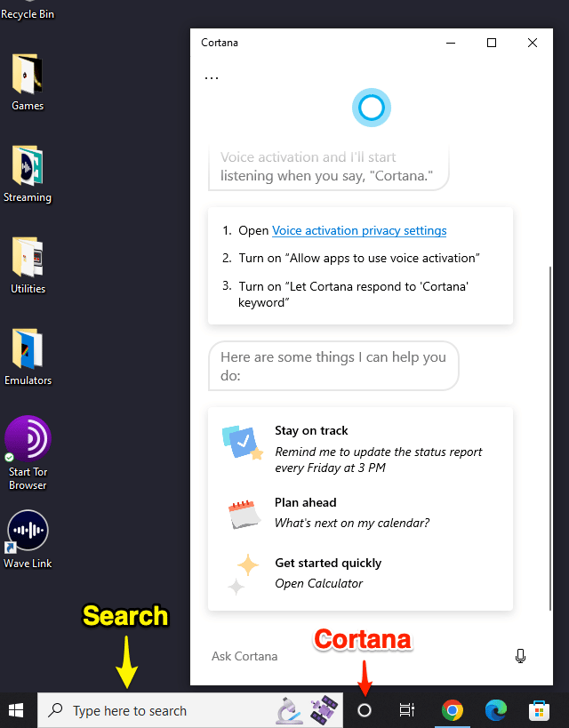Screen dimensions: 569x728
Task: Select the Get started quickly suggestion
Action: coord(360,573)
